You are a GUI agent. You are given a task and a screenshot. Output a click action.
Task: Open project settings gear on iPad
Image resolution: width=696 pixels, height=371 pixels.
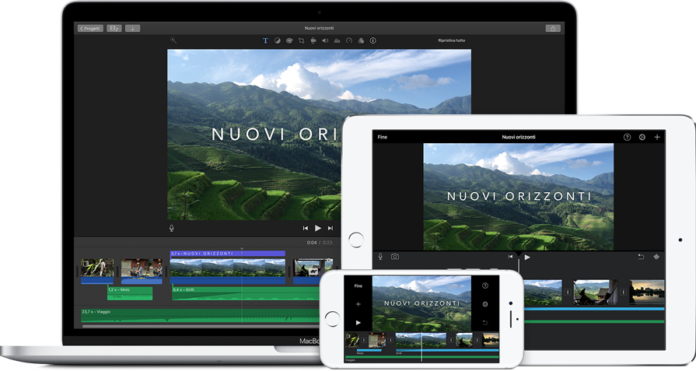pos(642,137)
